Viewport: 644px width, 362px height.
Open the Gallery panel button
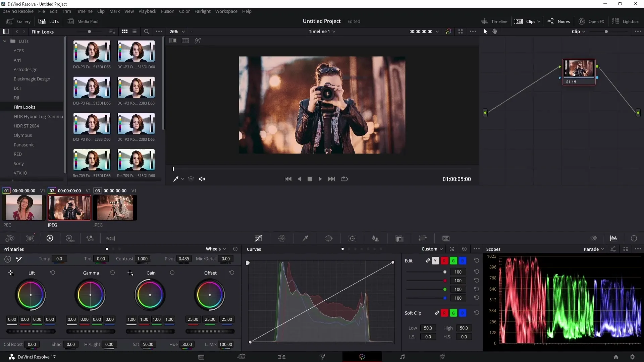click(x=19, y=21)
